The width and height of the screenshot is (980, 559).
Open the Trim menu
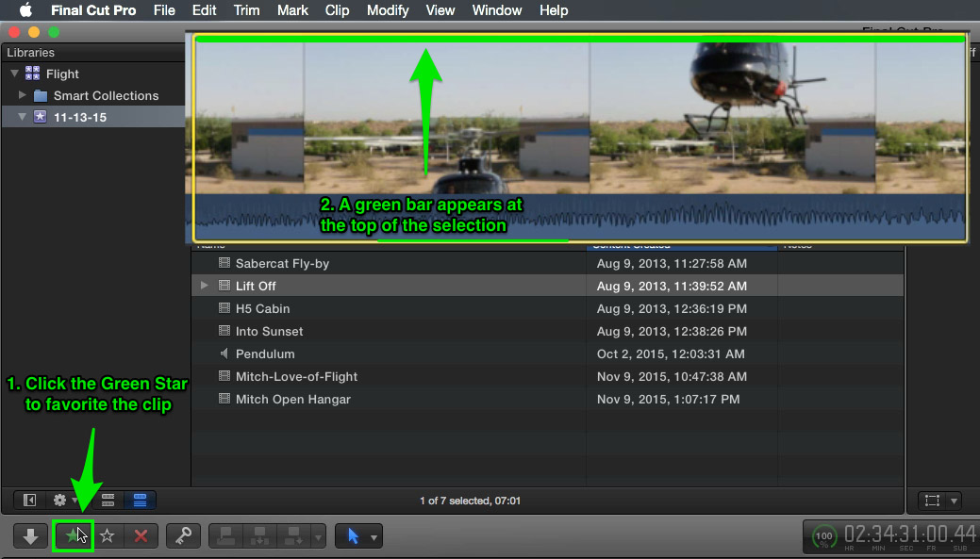[247, 10]
